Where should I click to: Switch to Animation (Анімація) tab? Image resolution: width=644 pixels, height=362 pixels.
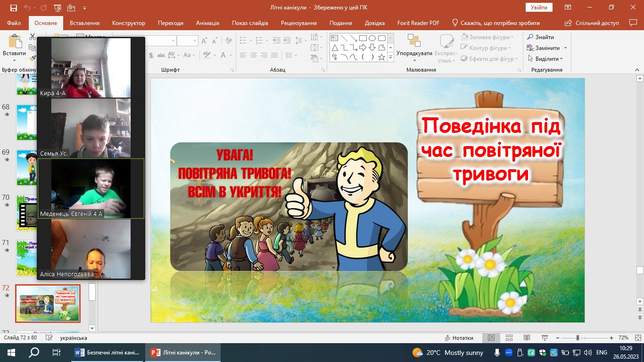click(x=207, y=23)
